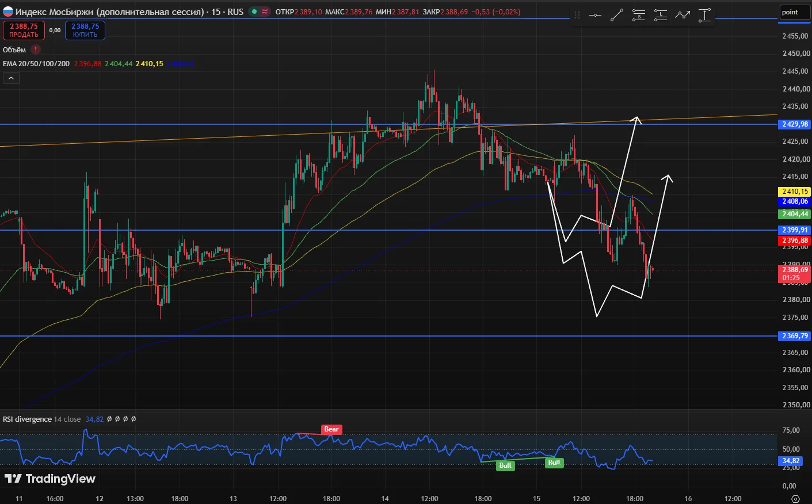This screenshot has width=812, height=504.
Task: Click the yellow 2410,15 EMA price label
Action: pos(795,192)
